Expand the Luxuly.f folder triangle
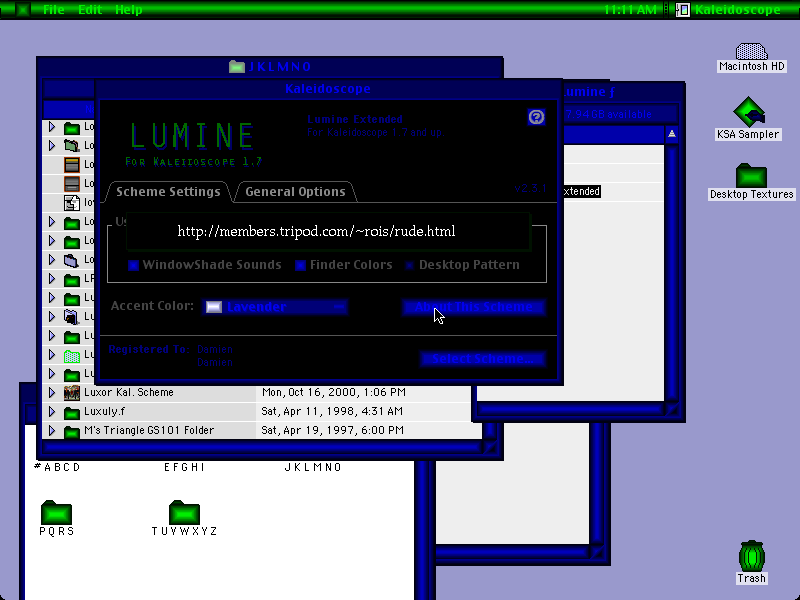 (x=52, y=411)
